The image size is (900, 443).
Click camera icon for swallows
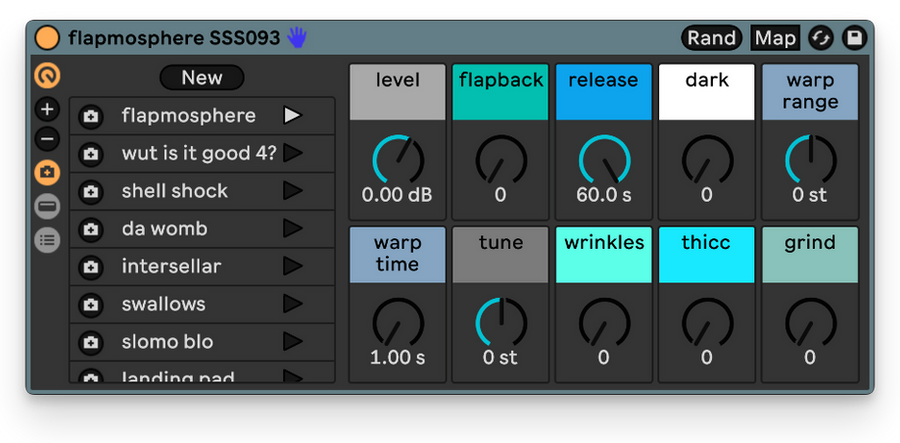click(x=90, y=305)
